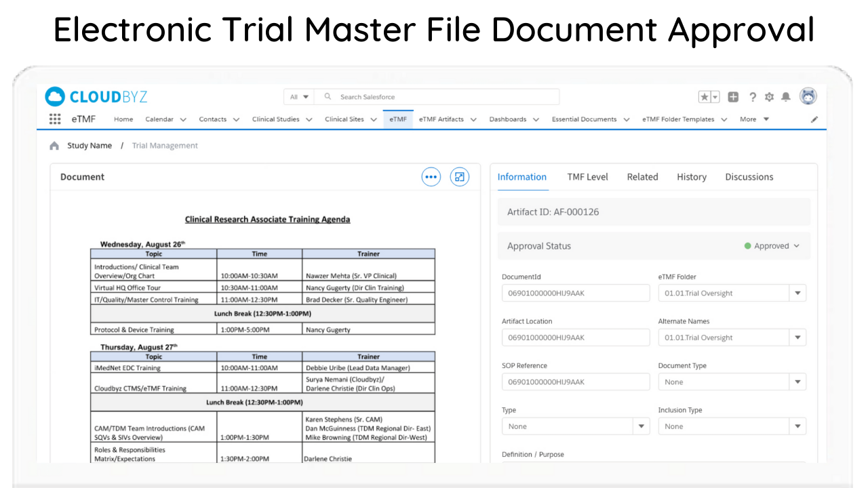This screenshot has height=488, width=868.
Task: Open the Clinical Studies nav item
Action: pos(276,119)
